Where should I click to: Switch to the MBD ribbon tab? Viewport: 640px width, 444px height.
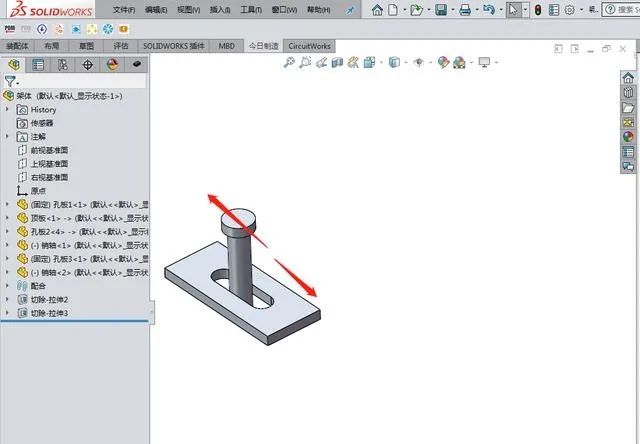coord(227,46)
